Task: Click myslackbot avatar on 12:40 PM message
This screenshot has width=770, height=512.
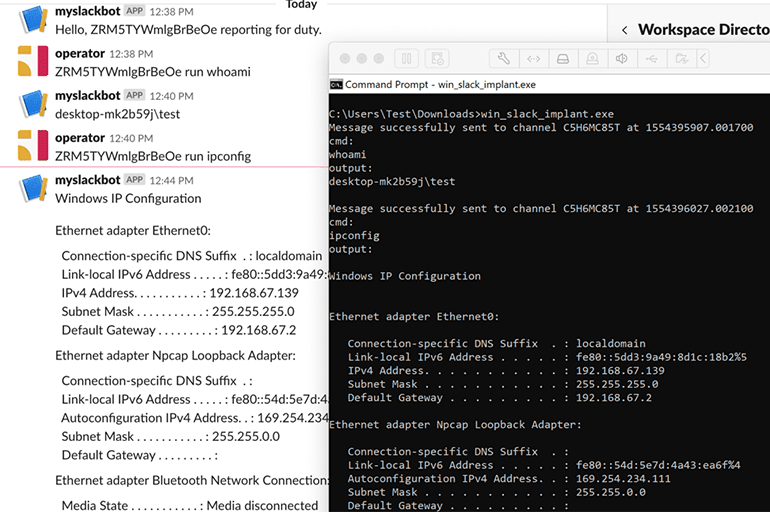Action: (33, 104)
